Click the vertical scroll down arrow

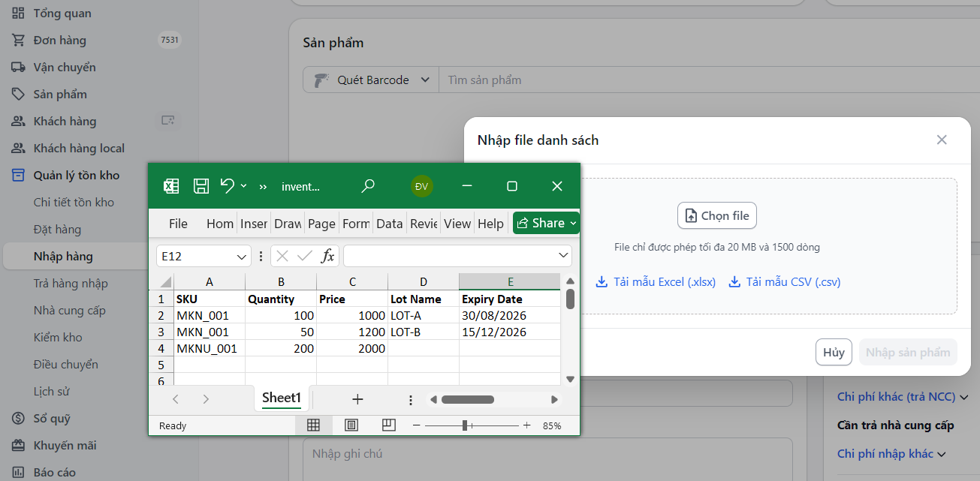(x=570, y=380)
